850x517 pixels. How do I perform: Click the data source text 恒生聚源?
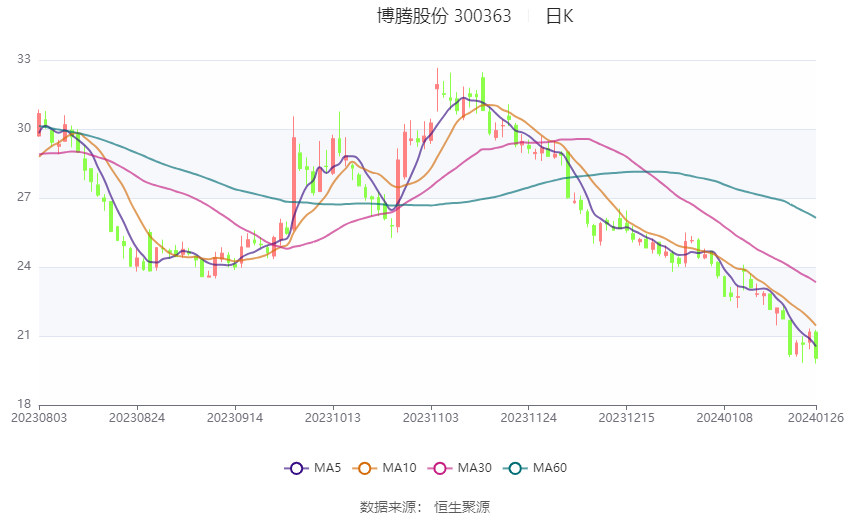[462, 507]
